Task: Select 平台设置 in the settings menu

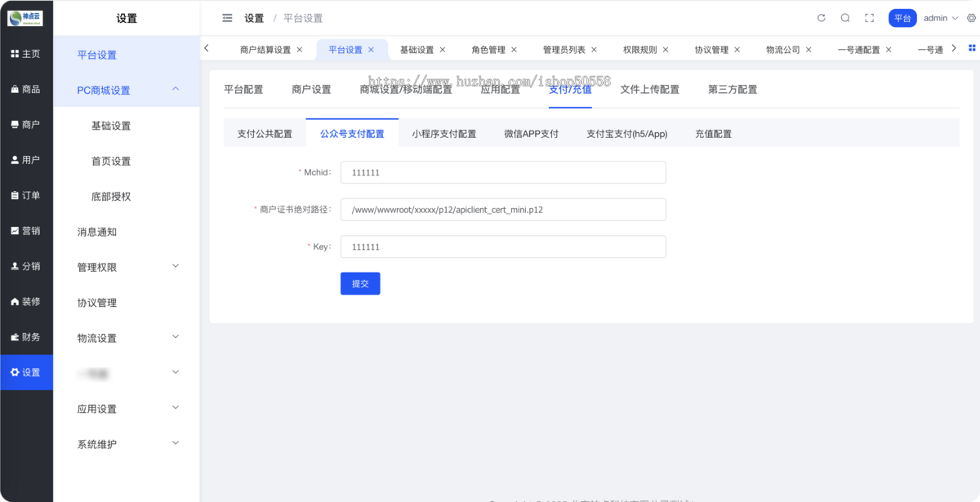Action: [127, 55]
